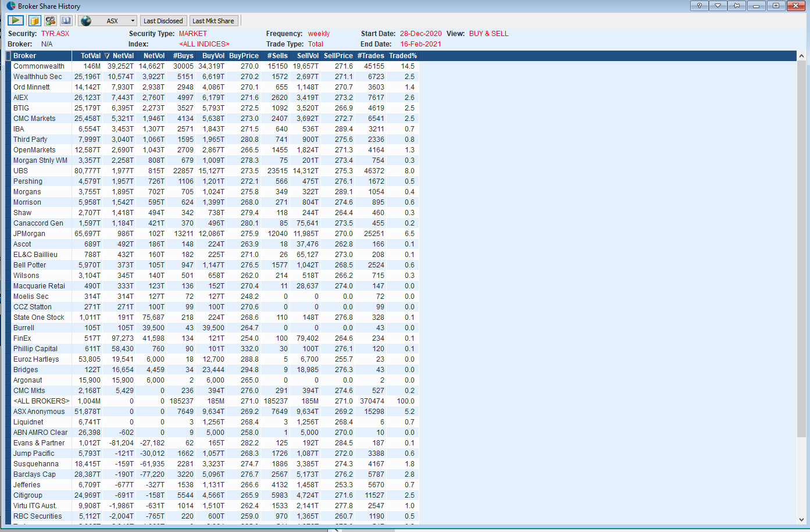Select the Canaccord Gen broker row
Screen dimensions: 810x532
point(215,223)
